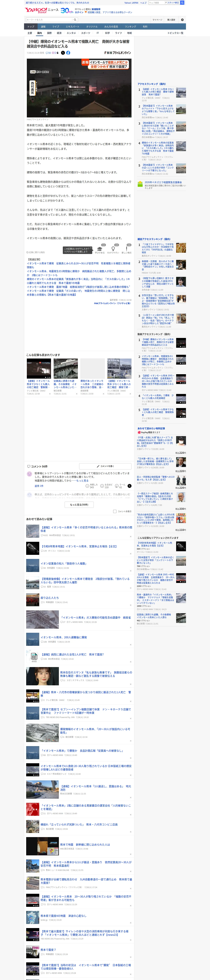Open headline イオンモール熊本、200人避難後に爆発
This screenshot has width=210, height=980.
64,637
